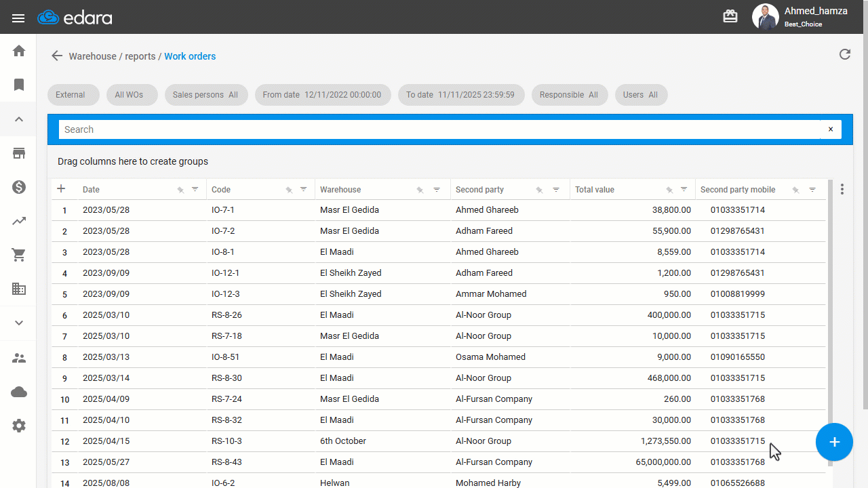The height and width of the screenshot is (488, 868).
Task: Open the gift icon in the top bar
Action: pos(730,17)
